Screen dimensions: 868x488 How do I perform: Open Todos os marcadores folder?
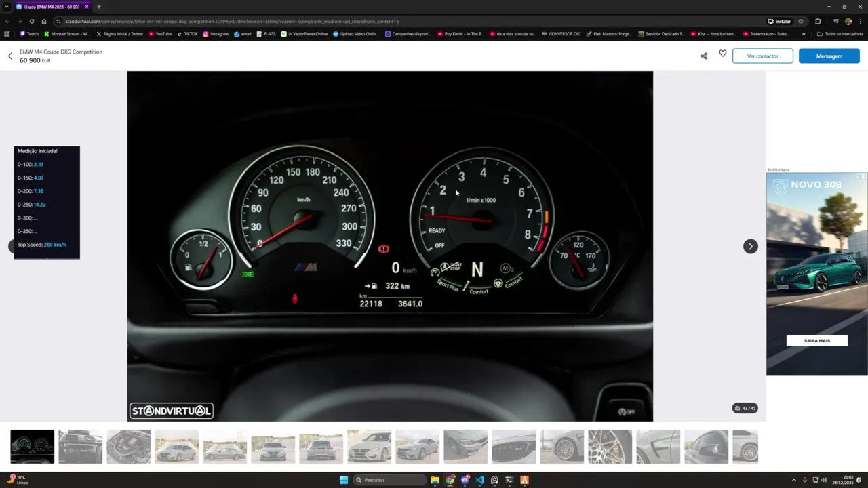[840, 33]
